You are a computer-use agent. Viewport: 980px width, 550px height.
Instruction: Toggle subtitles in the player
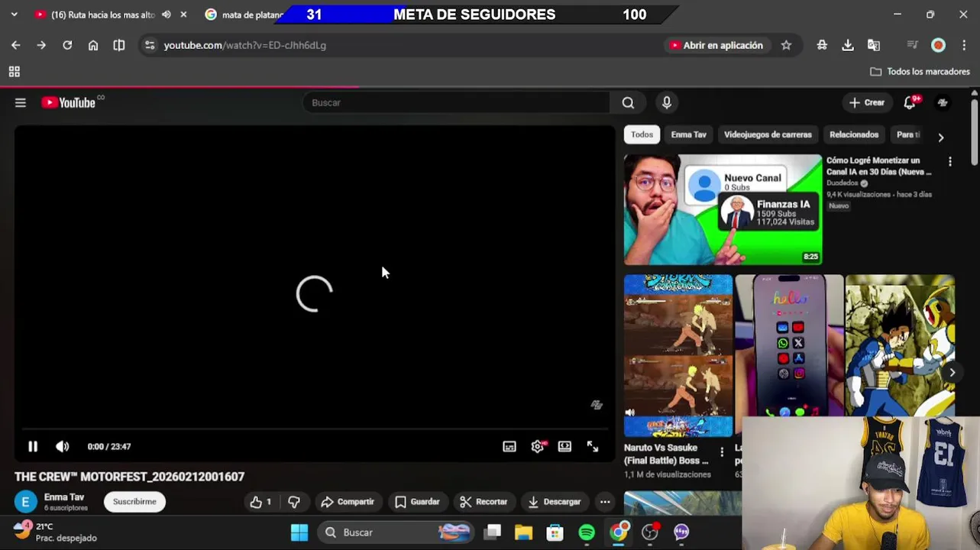[x=509, y=447]
